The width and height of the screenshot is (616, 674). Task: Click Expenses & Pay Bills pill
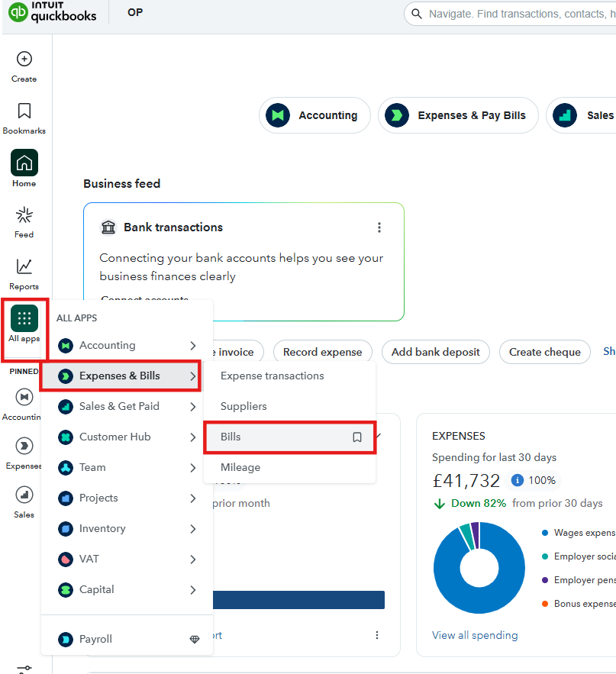click(458, 115)
